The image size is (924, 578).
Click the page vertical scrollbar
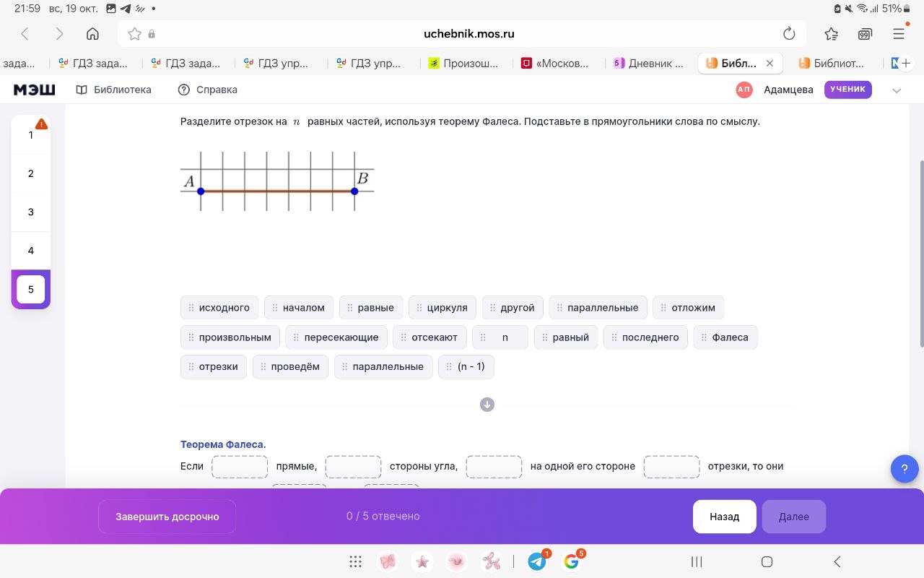920,253
